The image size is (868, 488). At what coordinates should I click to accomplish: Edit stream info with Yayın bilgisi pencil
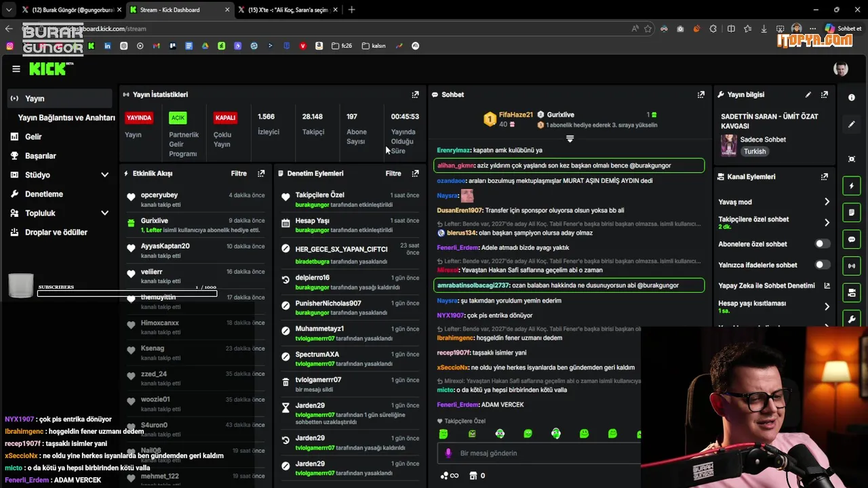(808, 95)
